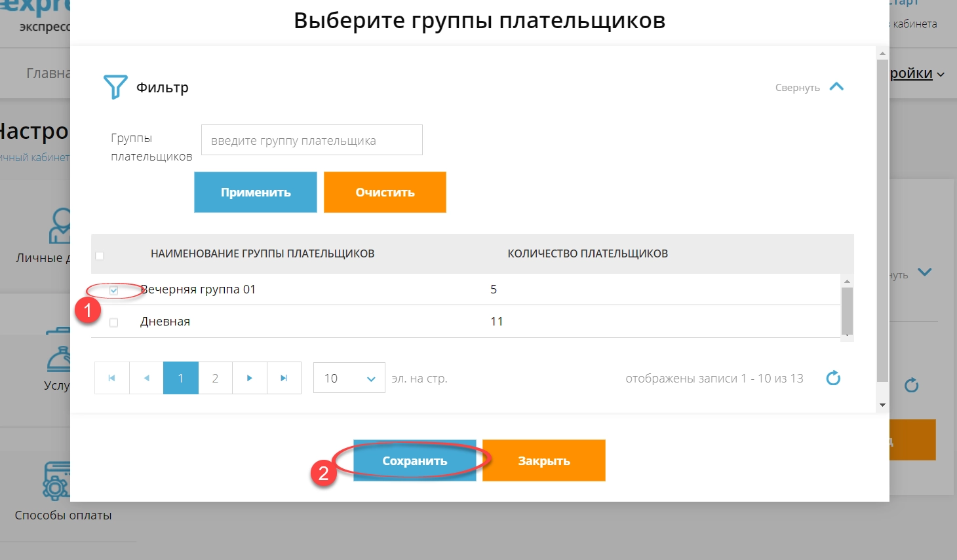Click the table's inner scrollbar thumb
Screen dimensions: 957x560
847,310
